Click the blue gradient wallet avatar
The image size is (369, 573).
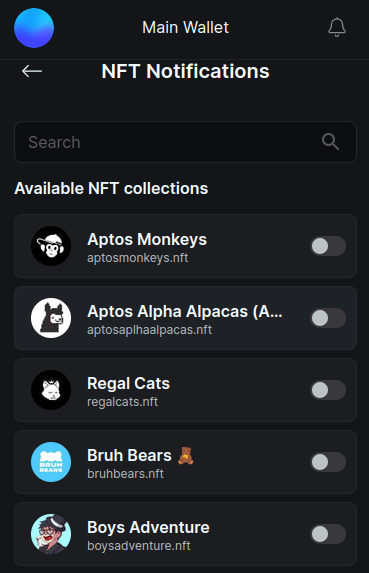[x=34, y=28]
